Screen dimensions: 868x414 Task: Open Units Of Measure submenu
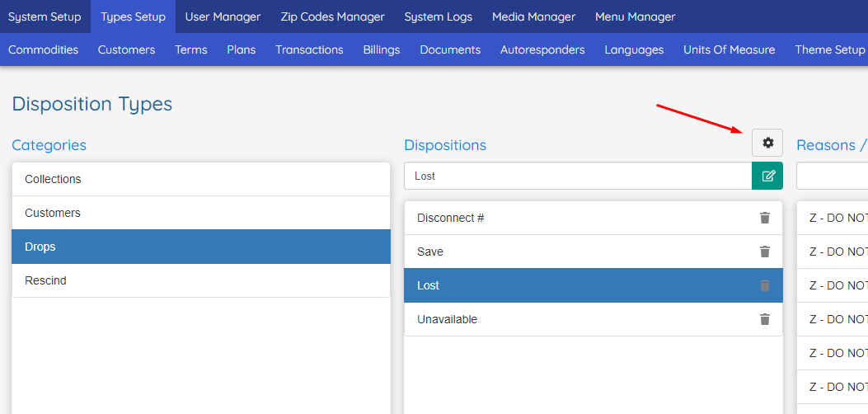point(729,49)
